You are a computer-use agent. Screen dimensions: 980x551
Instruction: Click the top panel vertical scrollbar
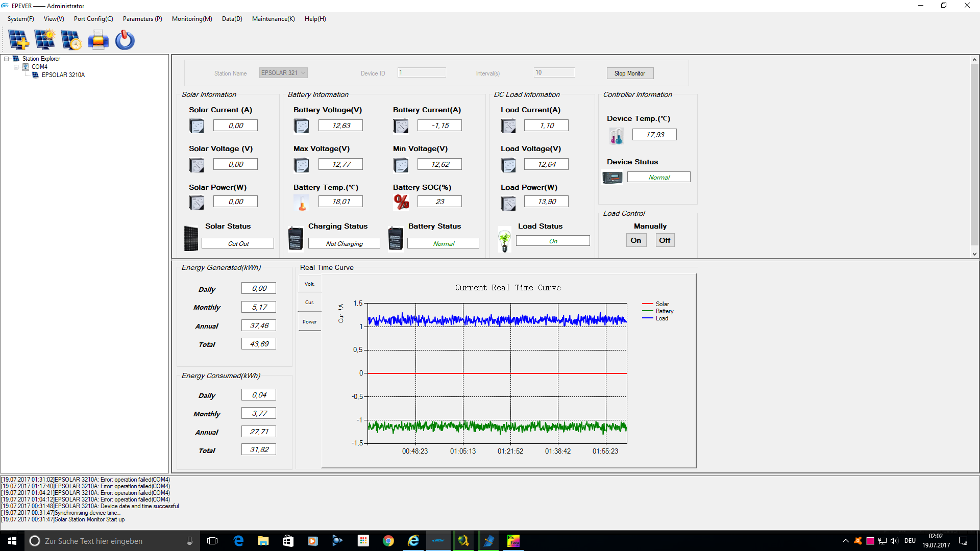974,153
